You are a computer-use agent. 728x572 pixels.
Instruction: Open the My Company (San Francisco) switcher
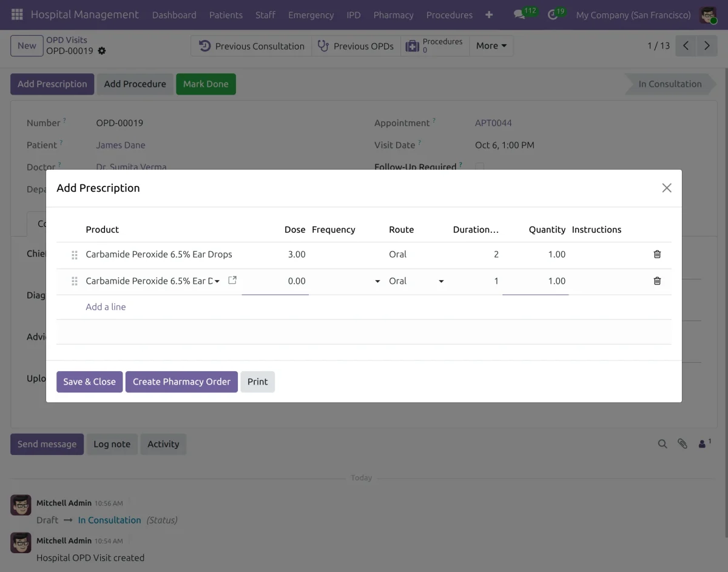pyautogui.click(x=633, y=15)
